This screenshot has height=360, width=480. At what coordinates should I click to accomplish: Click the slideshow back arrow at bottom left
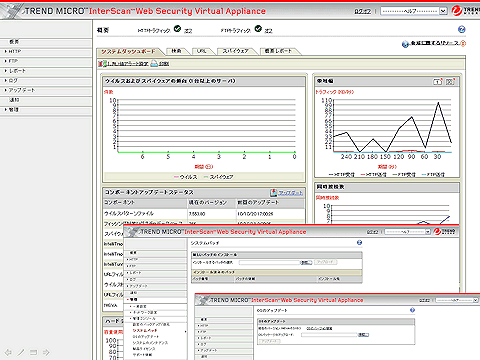click(x=8, y=352)
